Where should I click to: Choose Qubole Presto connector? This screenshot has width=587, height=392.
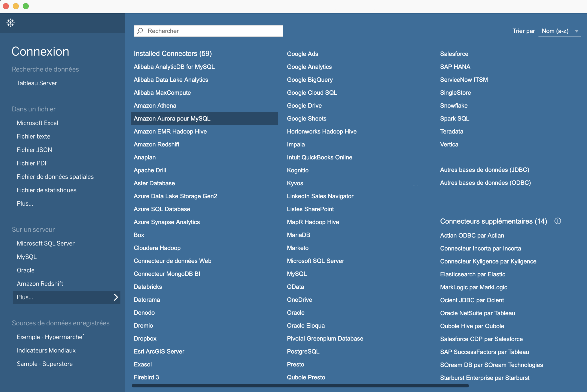point(306,377)
